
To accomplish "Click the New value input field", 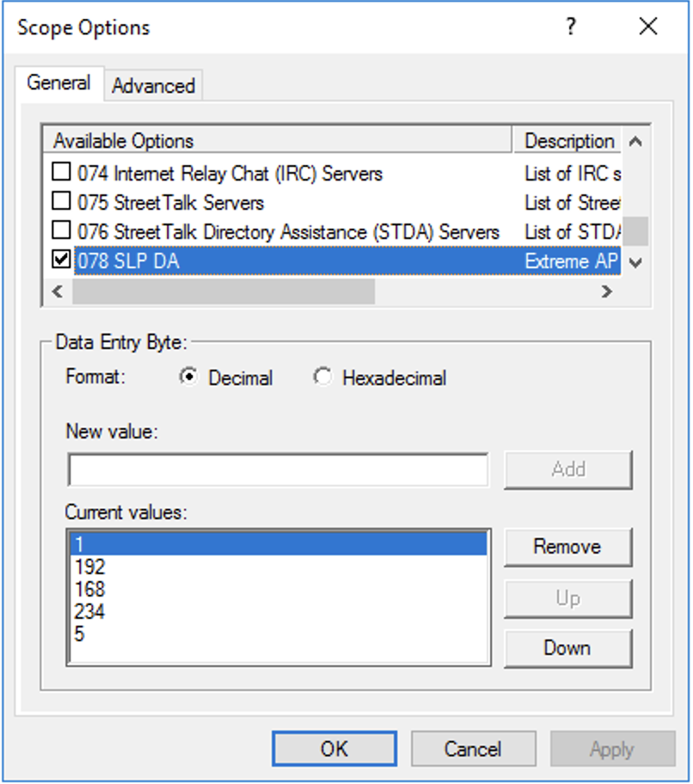I will tap(278, 469).
